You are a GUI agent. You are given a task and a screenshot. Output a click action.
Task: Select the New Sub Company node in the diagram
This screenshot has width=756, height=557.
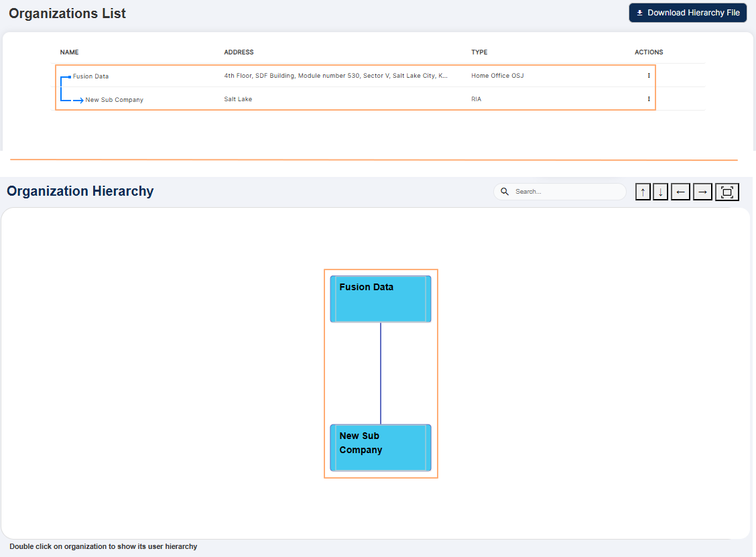click(x=380, y=448)
